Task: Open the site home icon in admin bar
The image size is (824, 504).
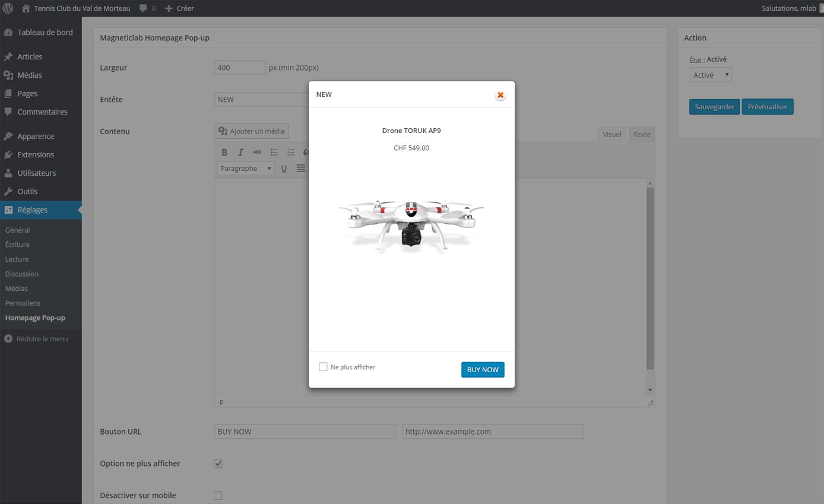Action: (x=26, y=8)
